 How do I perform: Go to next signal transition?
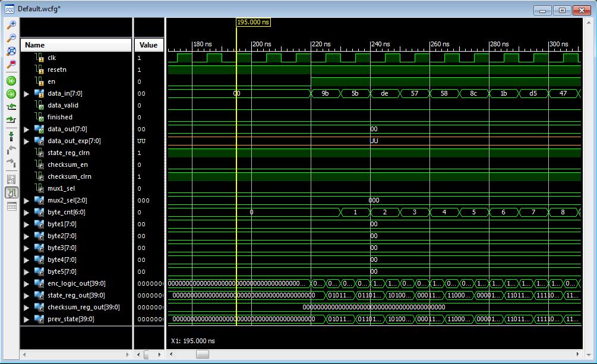11,119
